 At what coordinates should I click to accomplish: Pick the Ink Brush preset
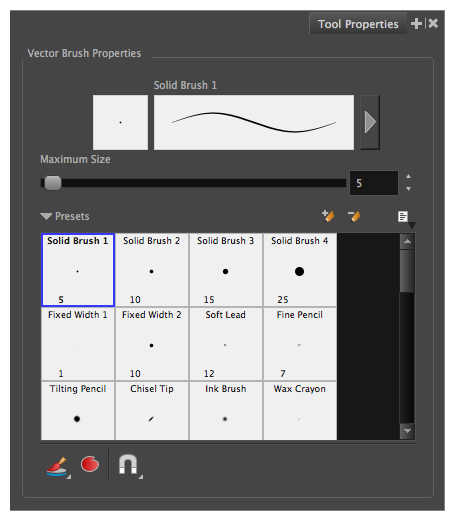tap(226, 411)
